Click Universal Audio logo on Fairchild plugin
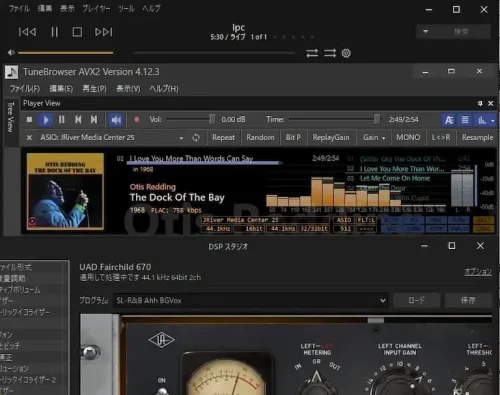 [x=161, y=340]
